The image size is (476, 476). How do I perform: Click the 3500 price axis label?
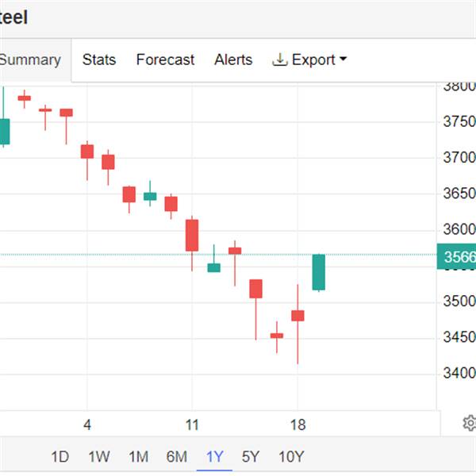pos(459,301)
